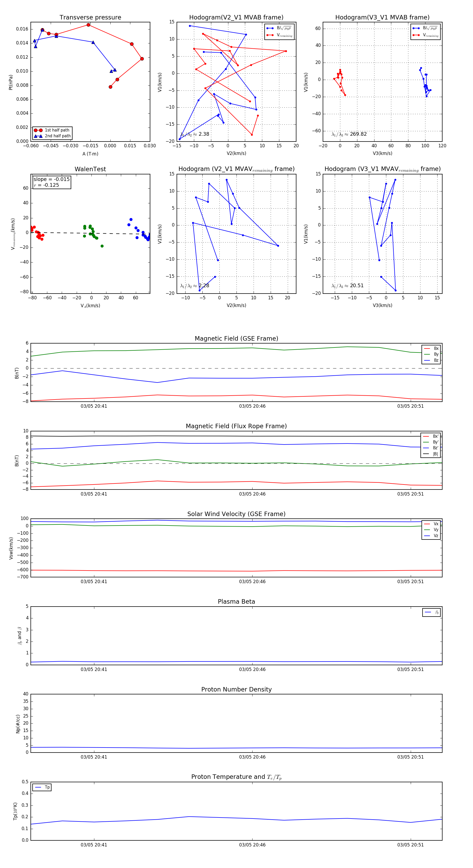Image resolution: width=473 pixels, height=868 pixels.
Task: Click the By' legend entry in Flux Rope Frame
Action: pyautogui.click(x=431, y=442)
